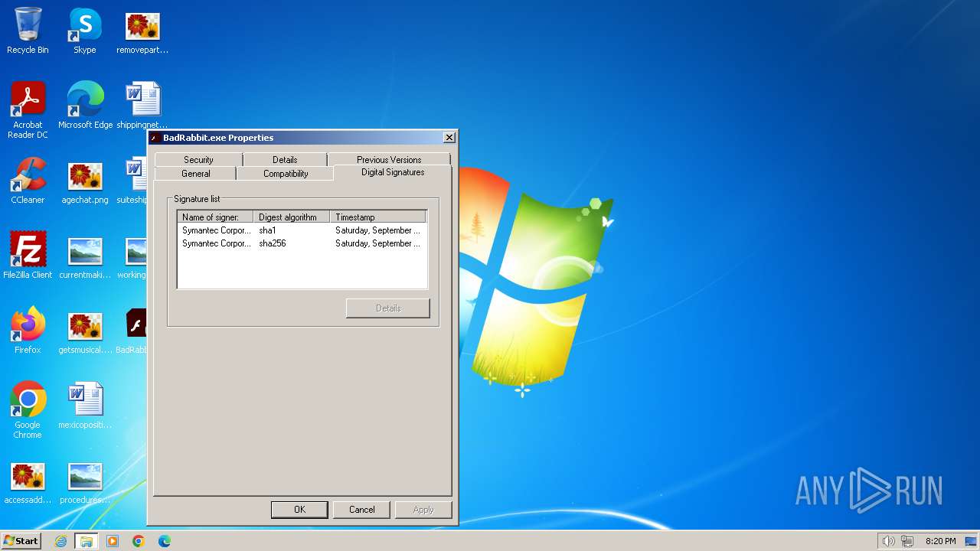Open Internet Explorer in the taskbar
The height and width of the screenshot is (551, 980).
tap(60, 541)
